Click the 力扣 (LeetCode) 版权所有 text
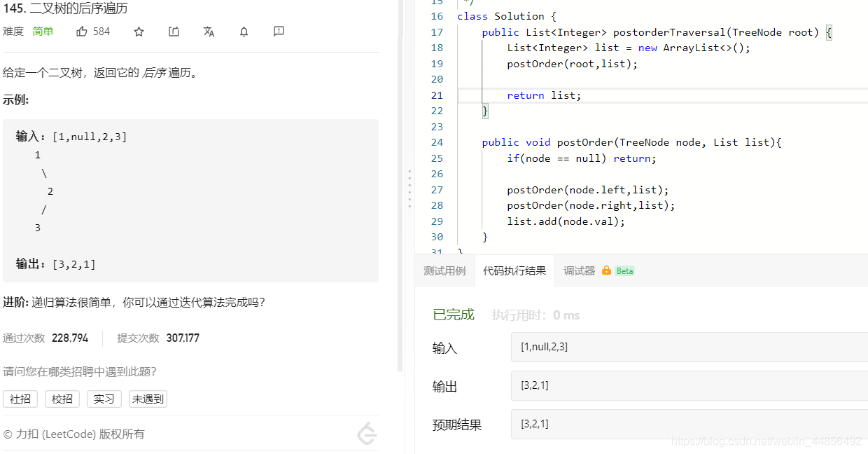Viewport: 868px width, 454px height. [x=73, y=434]
